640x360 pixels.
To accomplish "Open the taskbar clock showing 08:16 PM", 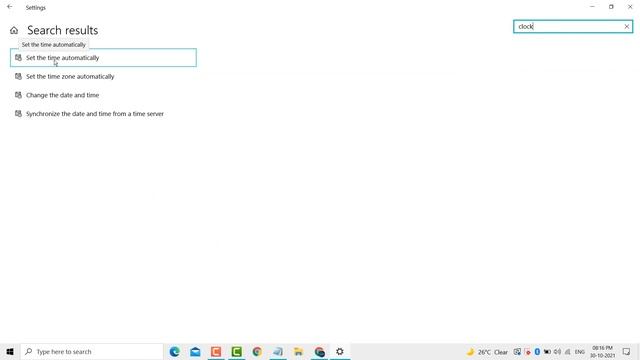I will [x=602, y=352].
